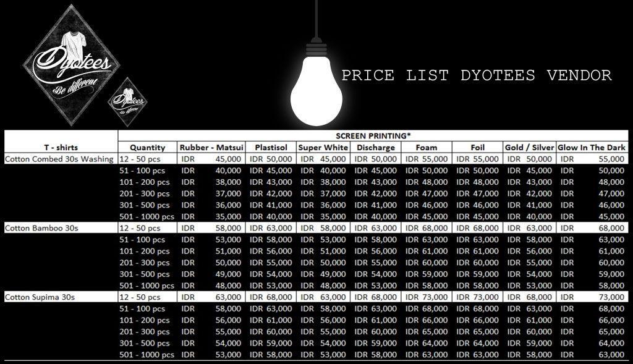Click the Cotton Supima 30s row label
Image resolution: width=633 pixels, height=364 pixels.
pos(40,297)
